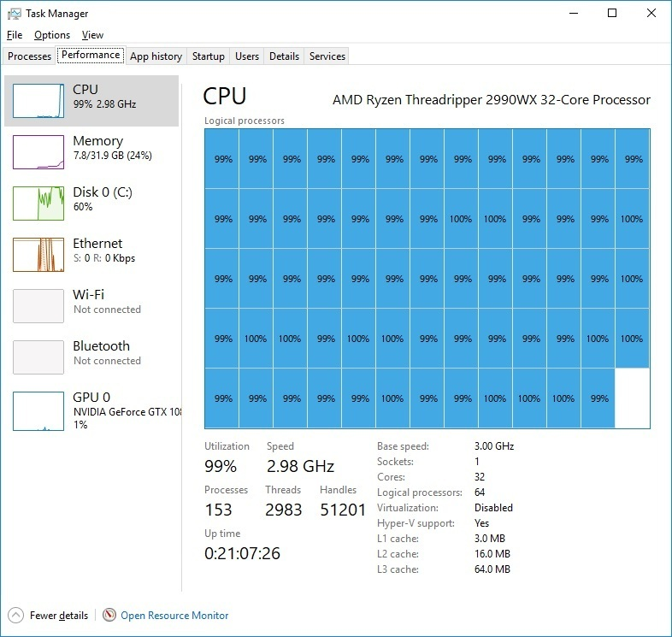Open the File menu

pyautogui.click(x=15, y=35)
